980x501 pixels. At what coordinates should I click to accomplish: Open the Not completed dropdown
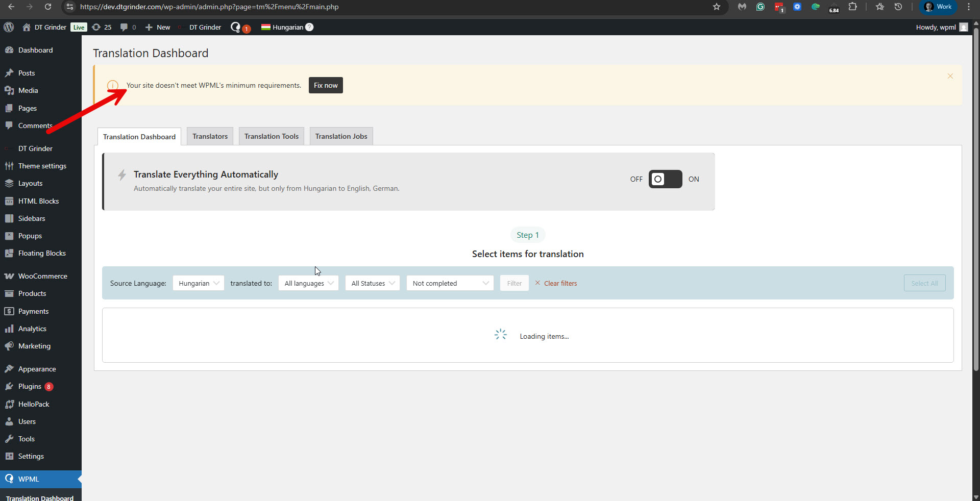[450, 283]
